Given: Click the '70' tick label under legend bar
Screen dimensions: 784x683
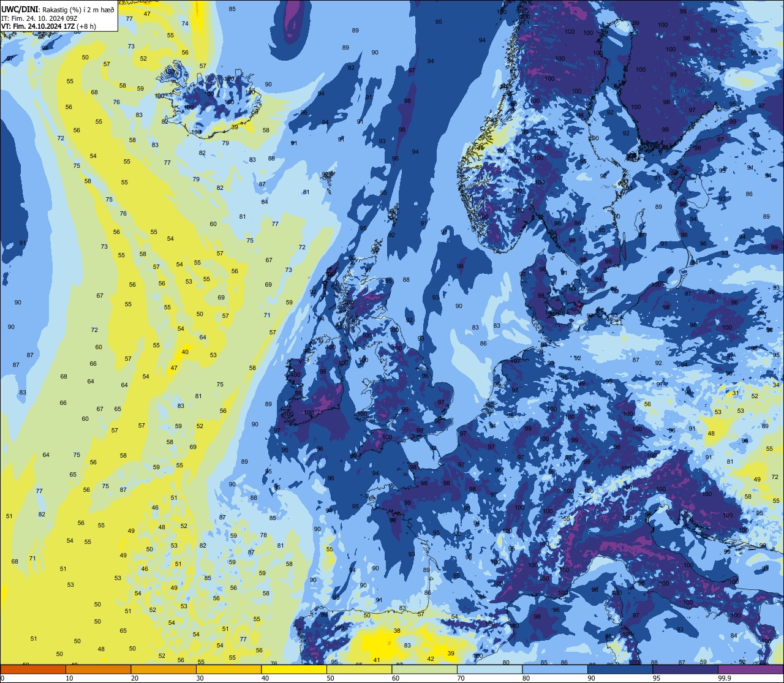Looking at the screenshot, I should (461, 678).
